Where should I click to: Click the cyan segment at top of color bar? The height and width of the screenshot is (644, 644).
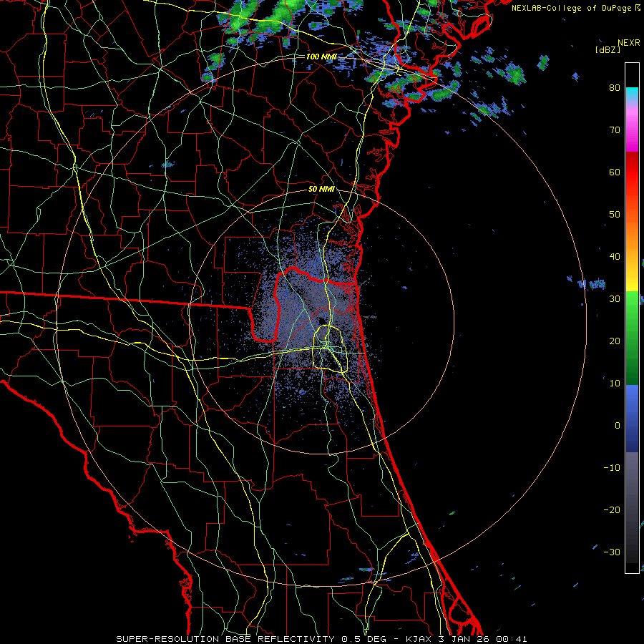pos(632,94)
